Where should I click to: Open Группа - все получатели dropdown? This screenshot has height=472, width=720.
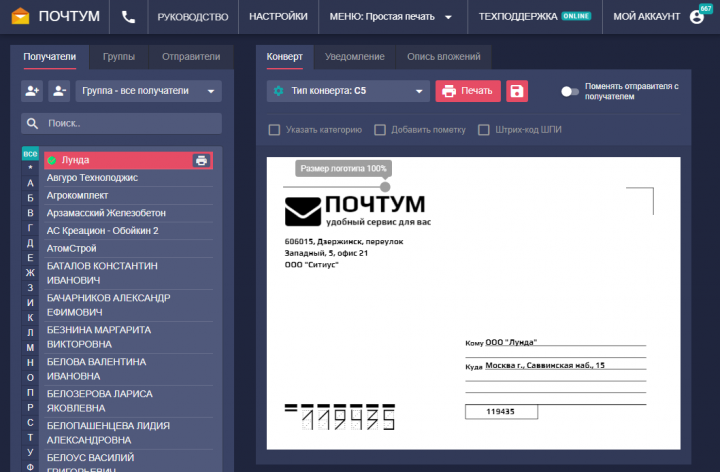point(149,91)
